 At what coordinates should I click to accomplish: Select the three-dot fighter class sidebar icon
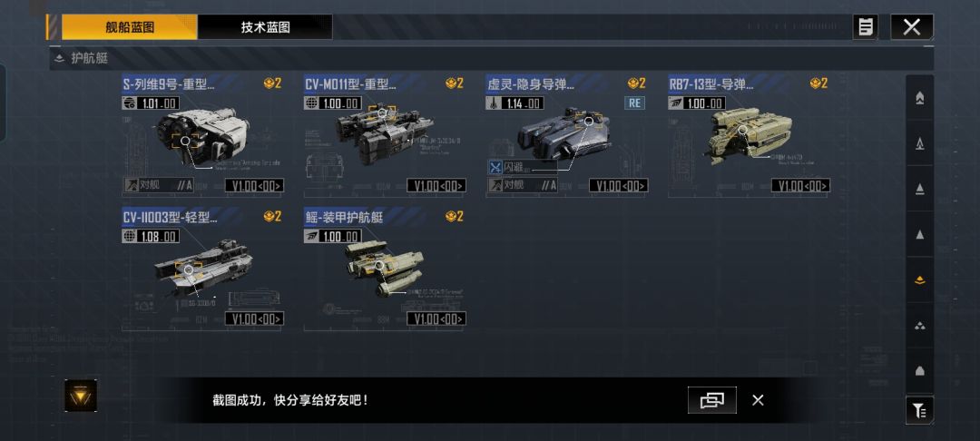pos(919,326)
